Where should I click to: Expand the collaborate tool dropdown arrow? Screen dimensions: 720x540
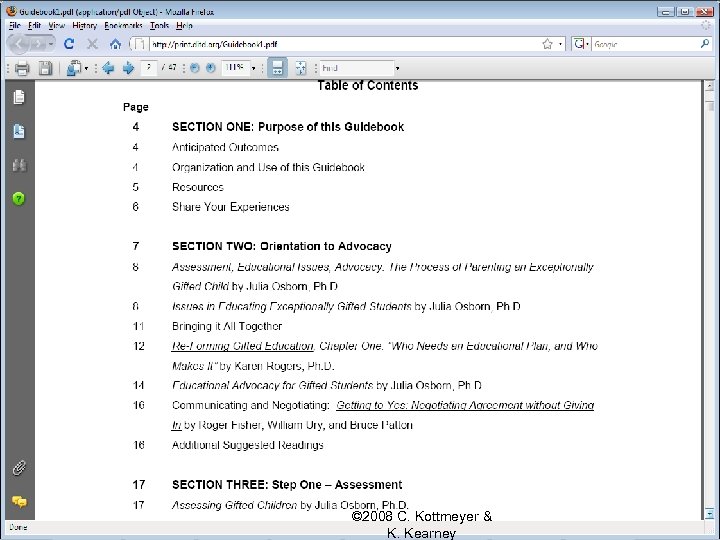86,69
